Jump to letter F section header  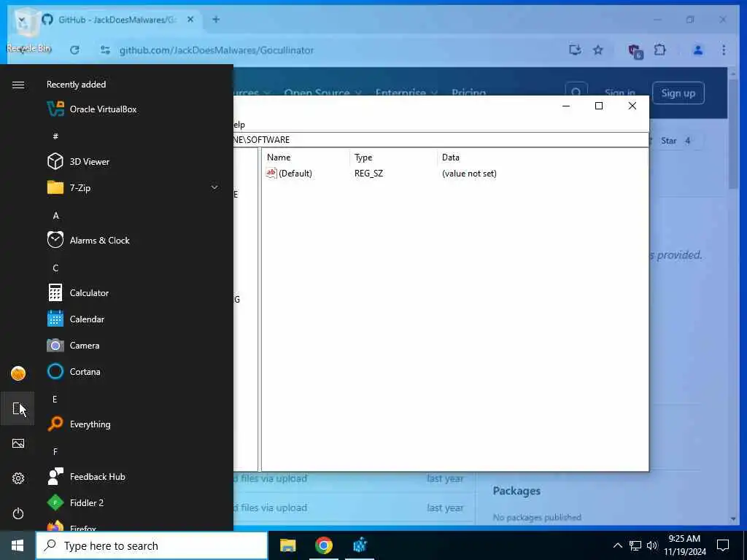[x=55, y=451]
